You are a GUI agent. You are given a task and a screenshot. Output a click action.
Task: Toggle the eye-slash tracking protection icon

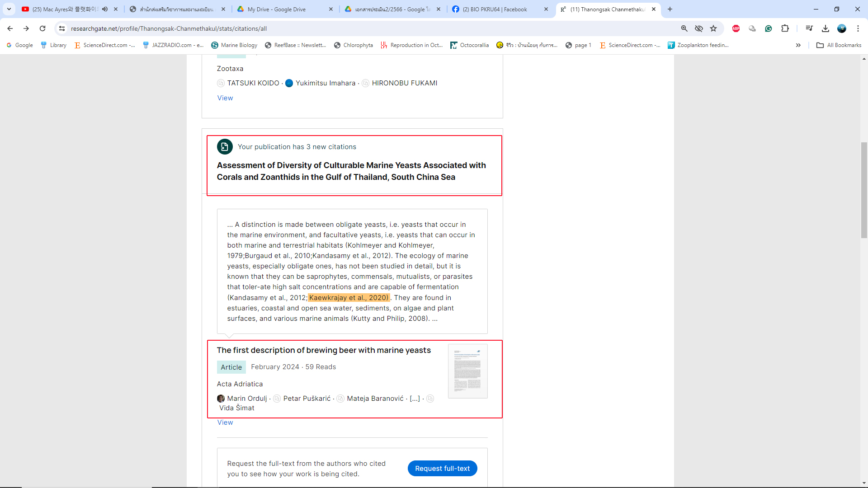point(699,28)
